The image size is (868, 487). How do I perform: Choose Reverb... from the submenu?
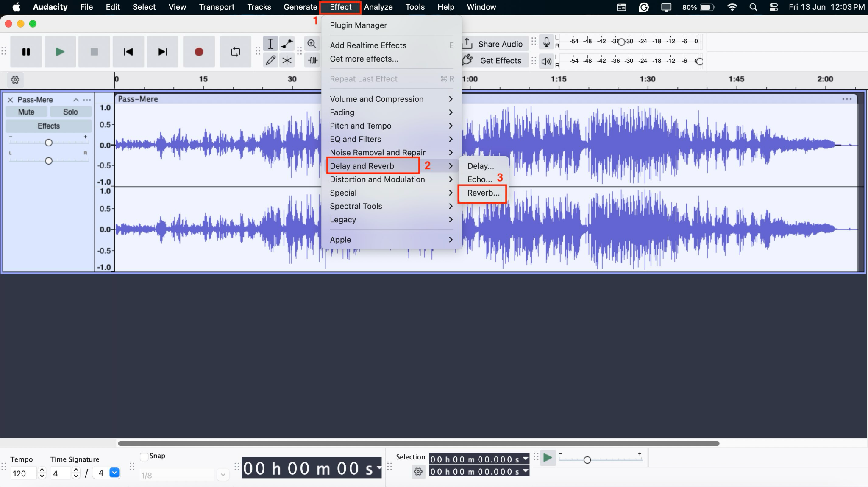click(483, 193)
